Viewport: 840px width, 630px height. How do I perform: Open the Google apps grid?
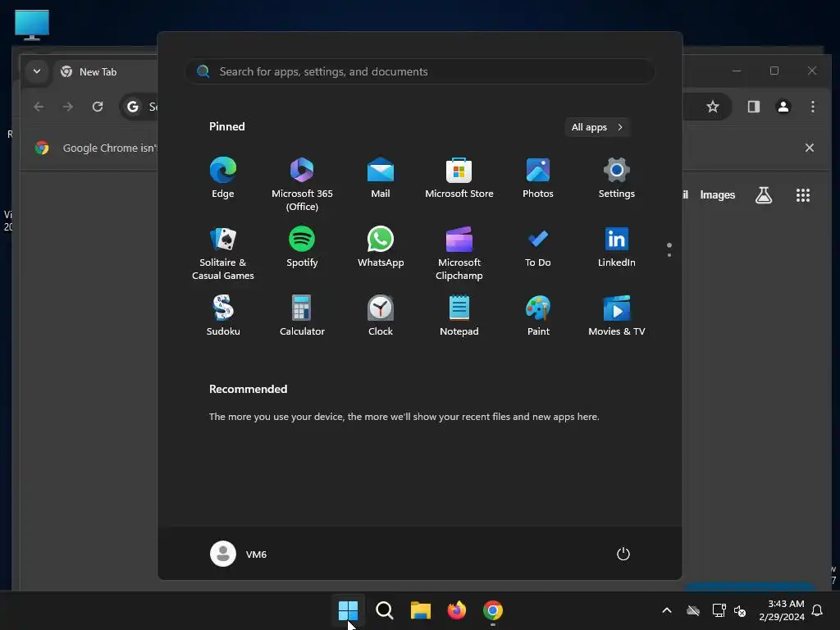pyautogui.click(x=802, y=195)
